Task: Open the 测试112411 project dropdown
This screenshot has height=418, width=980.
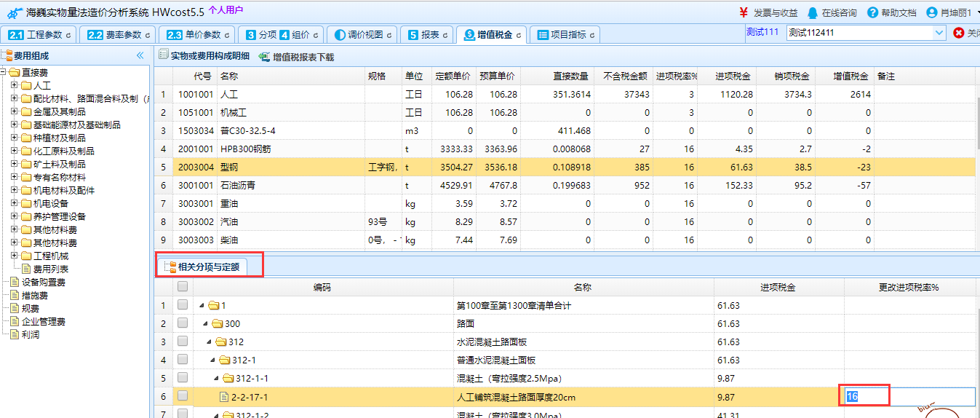Action: click(939, 33)
